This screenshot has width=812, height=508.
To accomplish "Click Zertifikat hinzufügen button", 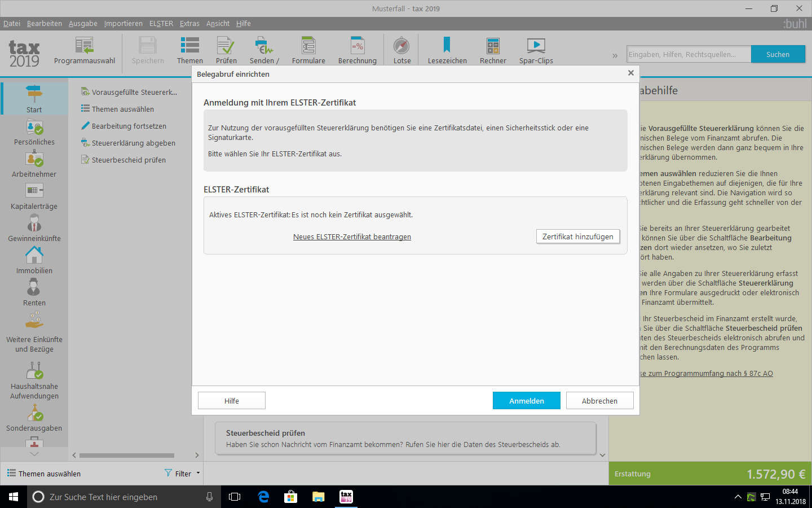I will (578, 237).
